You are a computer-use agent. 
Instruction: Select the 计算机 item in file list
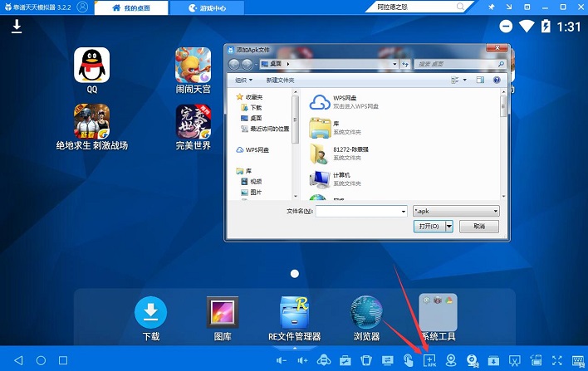[x=336, y=179]
